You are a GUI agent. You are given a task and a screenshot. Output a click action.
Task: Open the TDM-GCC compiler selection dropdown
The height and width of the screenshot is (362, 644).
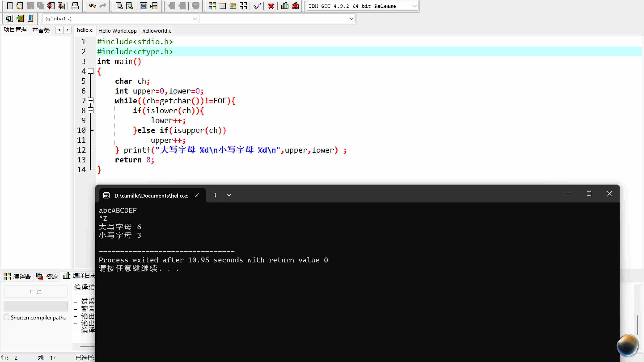pyautogui.click(x=414, y=6)
